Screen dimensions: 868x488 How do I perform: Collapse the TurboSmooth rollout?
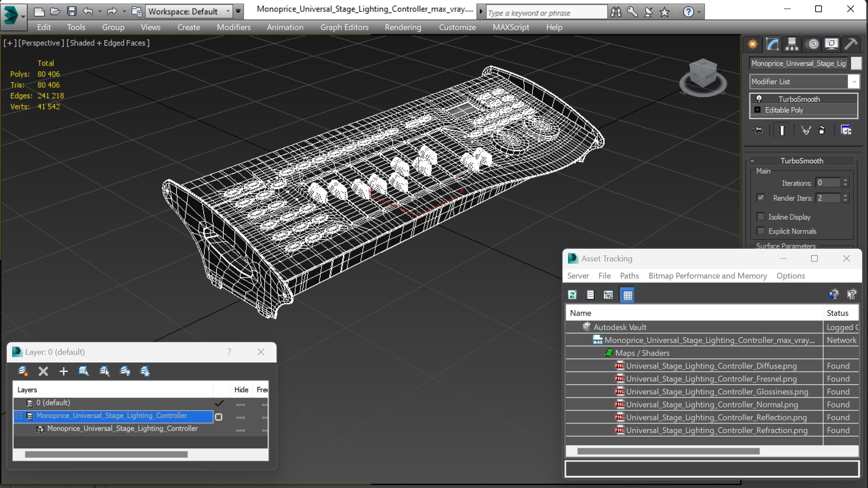pos(753,161)
